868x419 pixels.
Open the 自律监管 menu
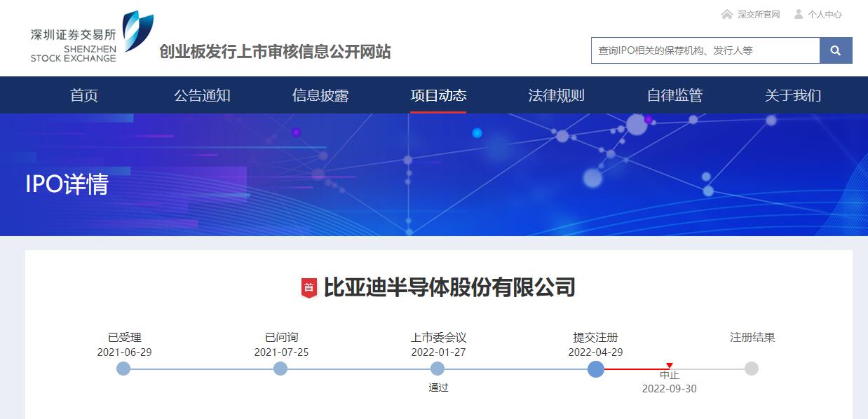click(x=674, y=95)
